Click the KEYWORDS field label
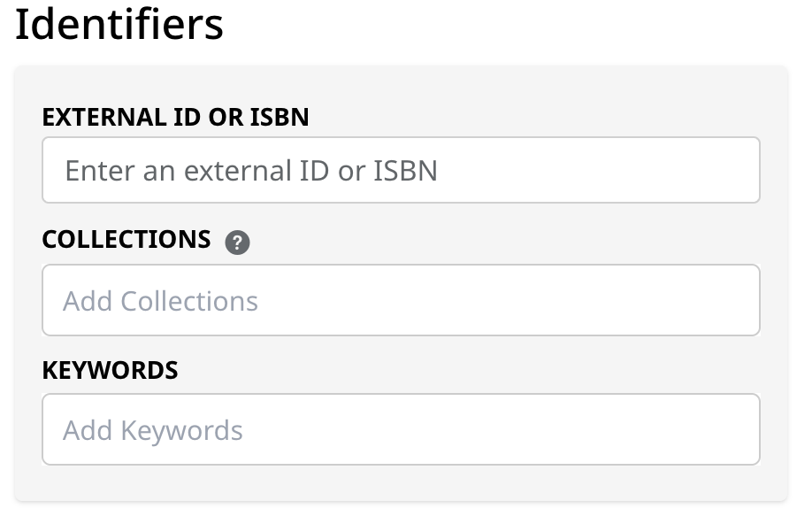This screenshot has height=524, width=812. click(x=110, y=371)
